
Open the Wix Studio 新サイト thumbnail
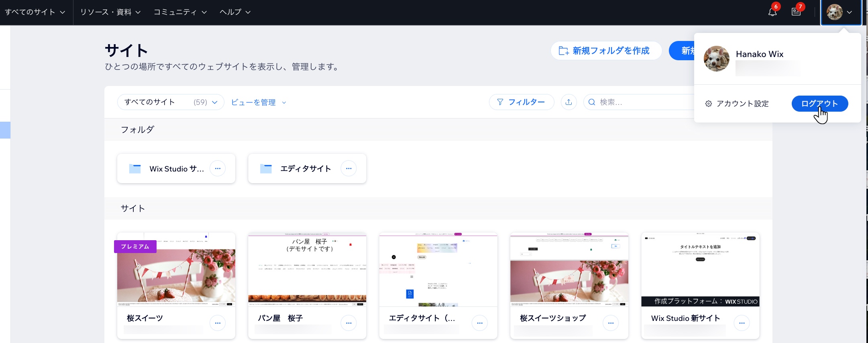(701, 269)
